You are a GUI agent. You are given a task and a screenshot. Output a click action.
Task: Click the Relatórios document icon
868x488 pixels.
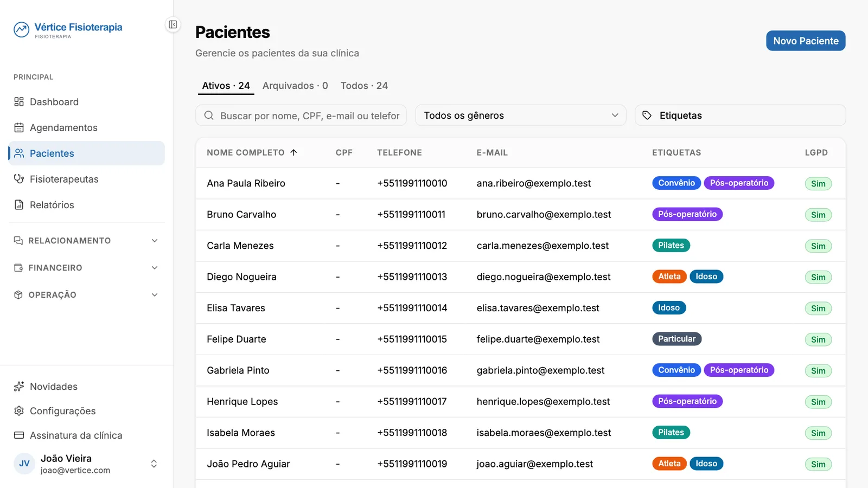(19, 205)
